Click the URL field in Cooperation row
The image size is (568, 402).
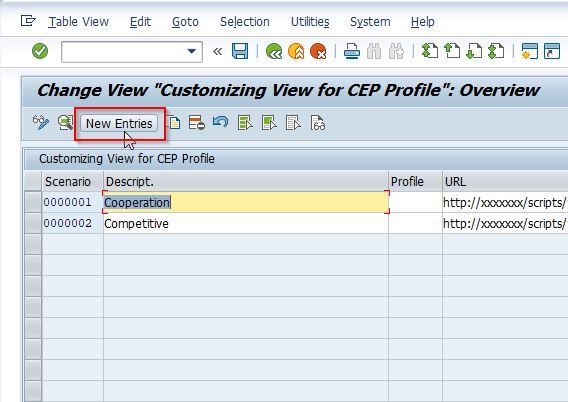(x=505, y=202)
